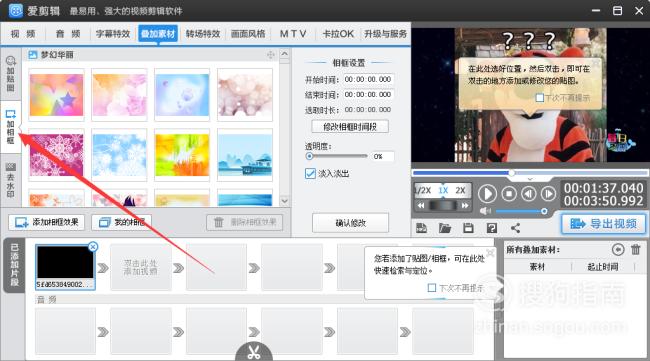
Task: Select the 加相框 frame sidebar panel
Action: [10, 127]
